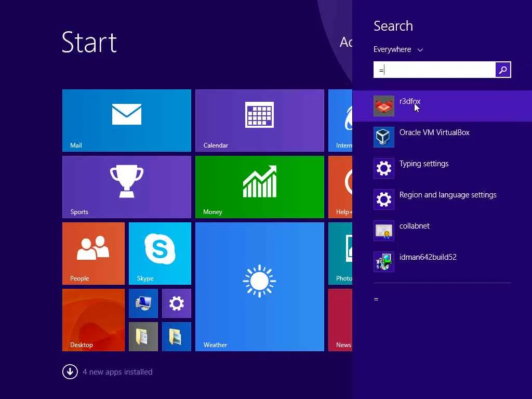Image resolution: width=532 pixels, height=399 pixels.
Task: Click the Typing settings gear icon
Action: click(384, 168)
